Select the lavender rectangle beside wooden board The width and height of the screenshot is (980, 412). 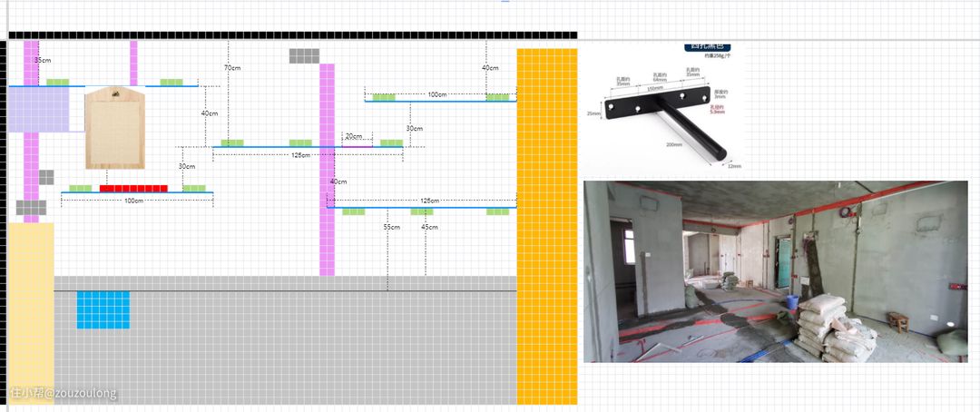pos(39,110)
